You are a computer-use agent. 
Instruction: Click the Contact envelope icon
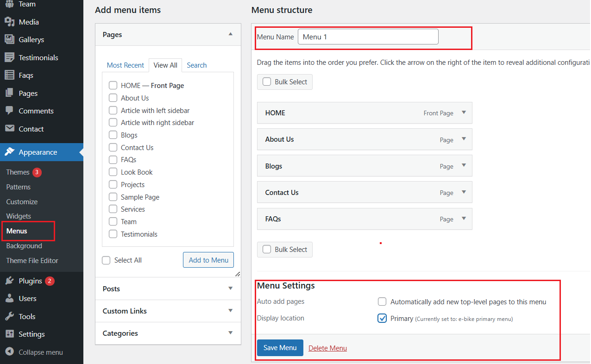coord(9,129)
